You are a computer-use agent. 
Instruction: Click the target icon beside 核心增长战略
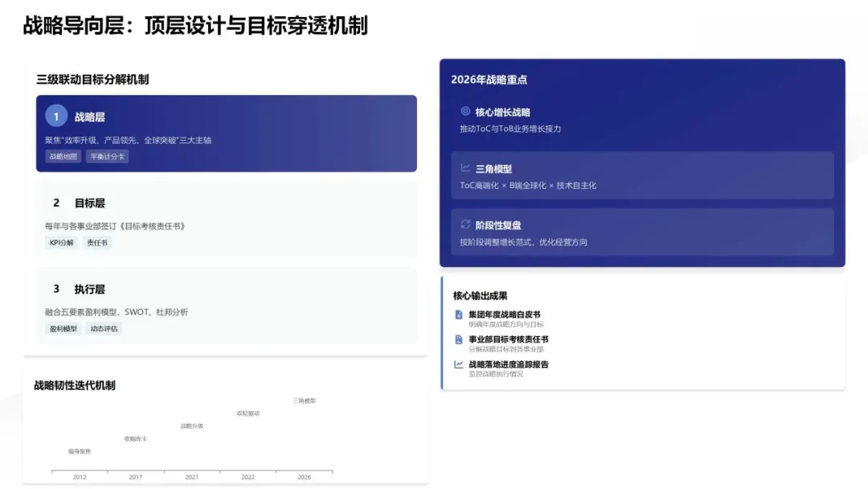pyautogui.click(x=465, y=111)
